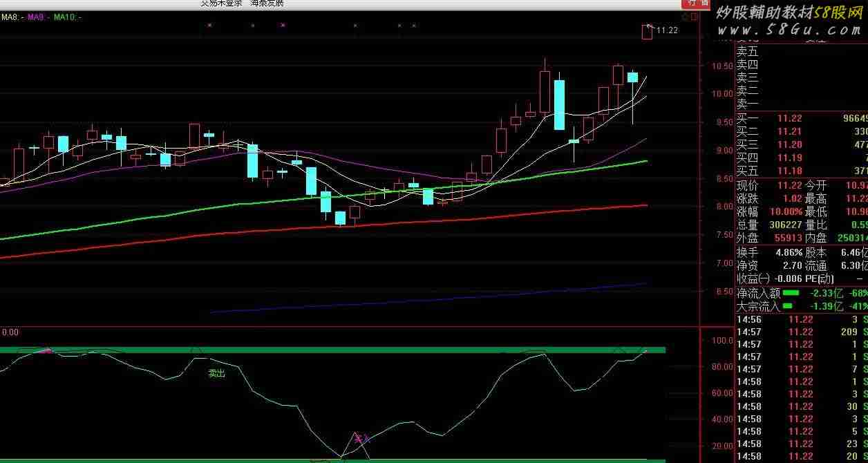Viewport: 868px width, 463px height.
Task: Click the 内盘 label
Action: point(815,238)
